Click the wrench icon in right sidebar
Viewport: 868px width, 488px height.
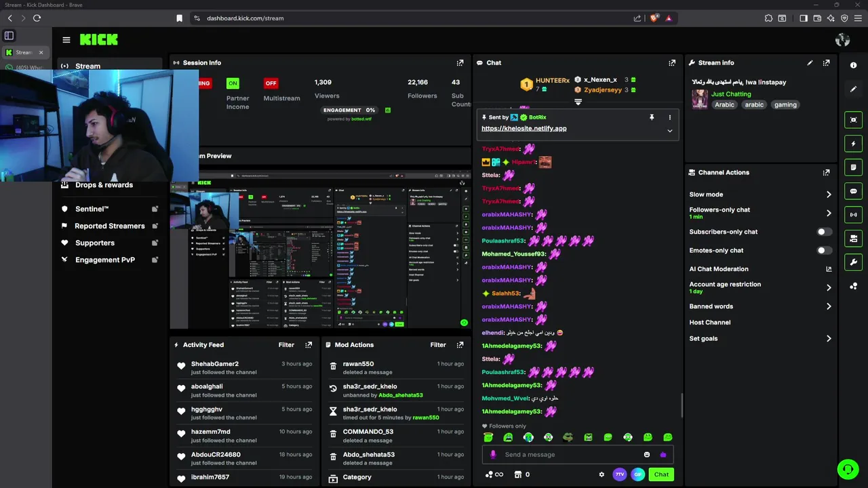[853, 262]
